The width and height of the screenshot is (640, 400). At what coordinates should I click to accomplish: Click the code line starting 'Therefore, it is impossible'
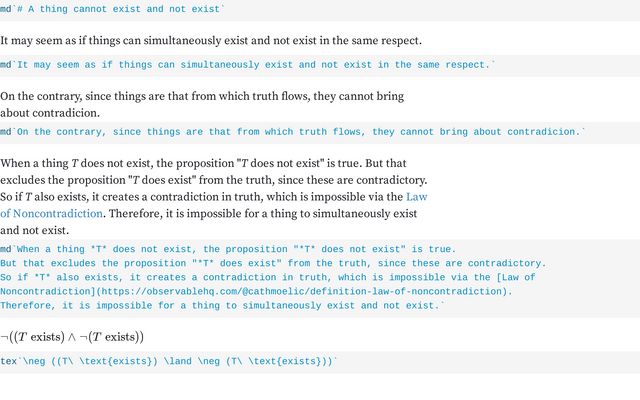point(222,306)
